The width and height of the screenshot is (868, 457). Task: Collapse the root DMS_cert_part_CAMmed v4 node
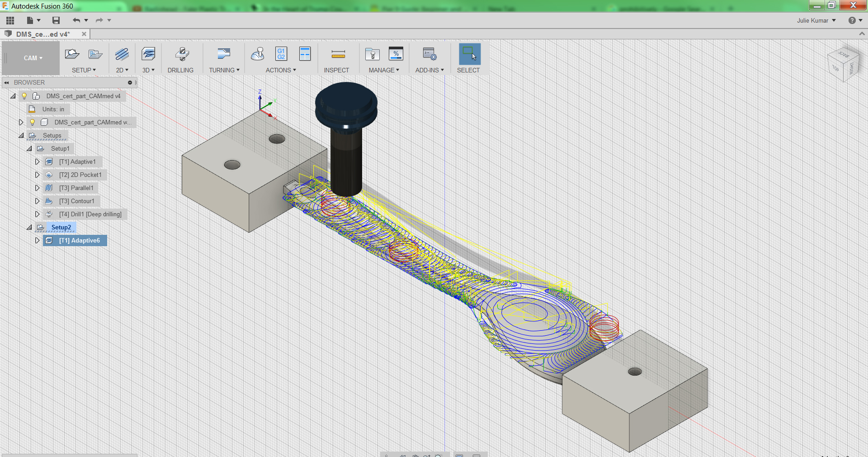pos(13,96)
